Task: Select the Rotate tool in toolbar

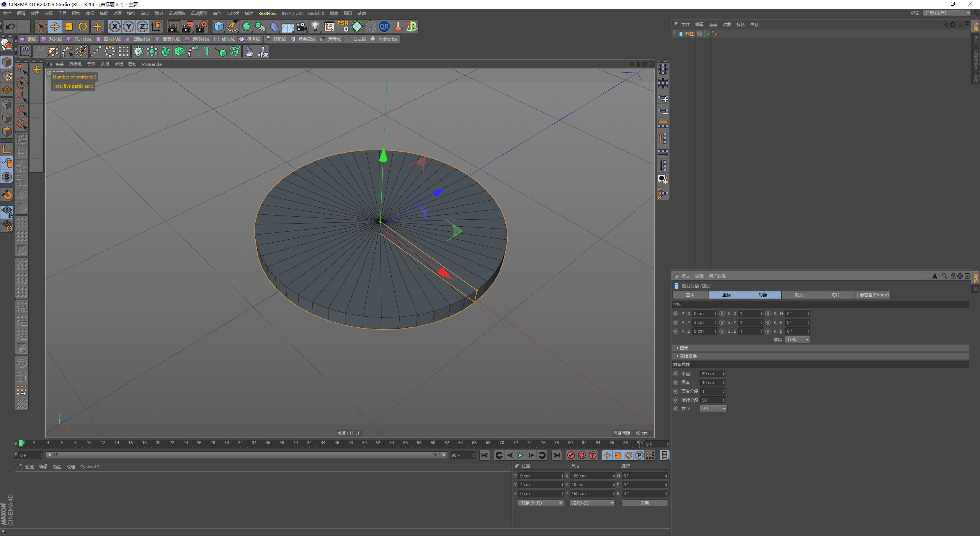Action: 83,26
